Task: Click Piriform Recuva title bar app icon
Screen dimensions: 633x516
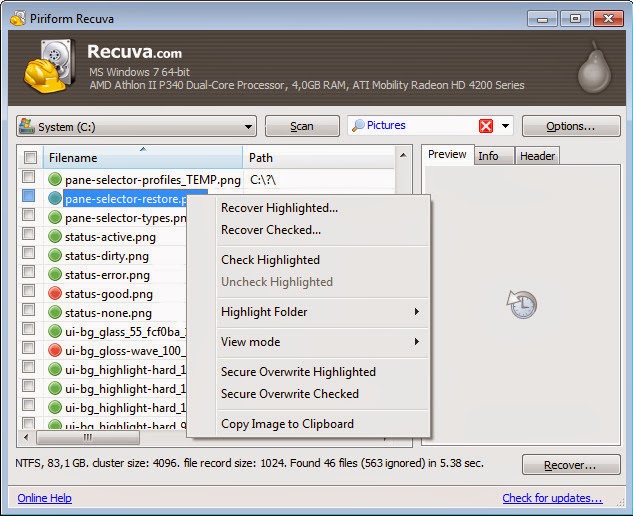Action: point(17,18)
